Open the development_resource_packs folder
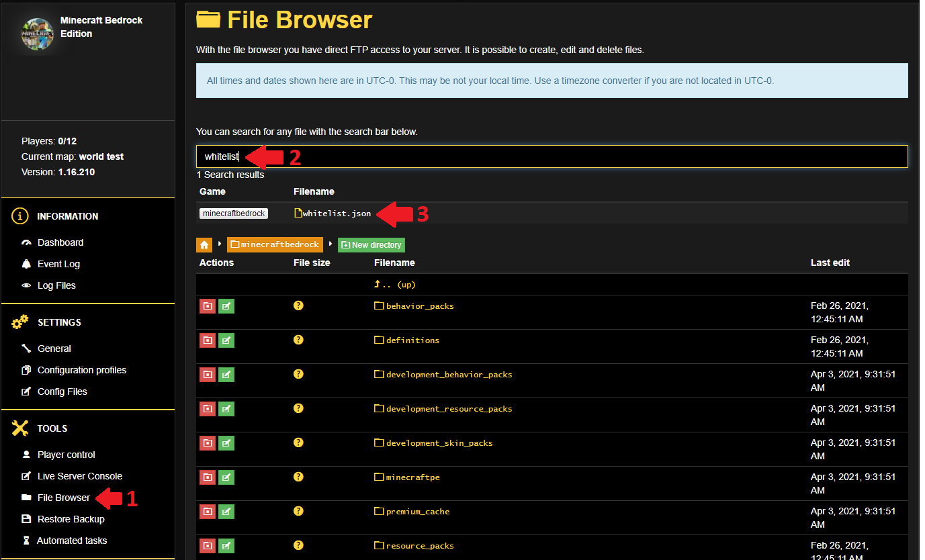 click(449, 409)
